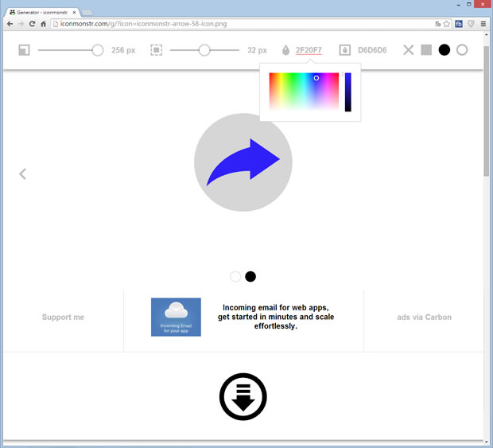Select the filled square background shape
493x448 pixels.
point(426,50)
